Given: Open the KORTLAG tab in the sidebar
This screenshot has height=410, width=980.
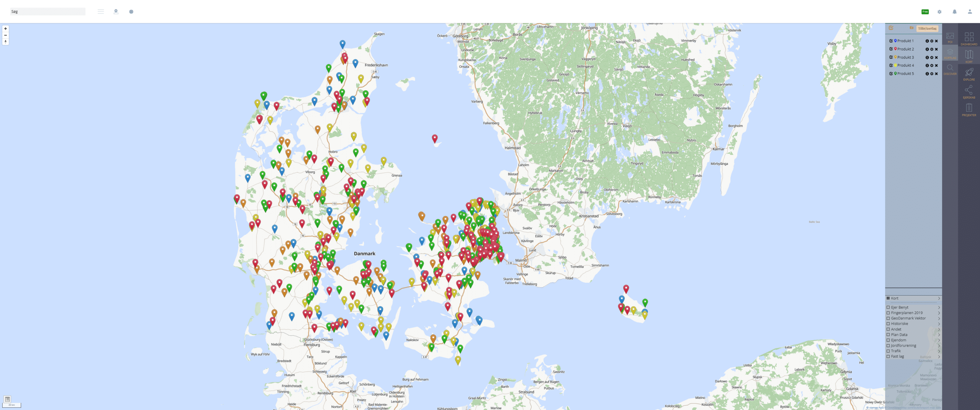Looking at the screenshot, I should pyautogui.click(x=950, y=53).
